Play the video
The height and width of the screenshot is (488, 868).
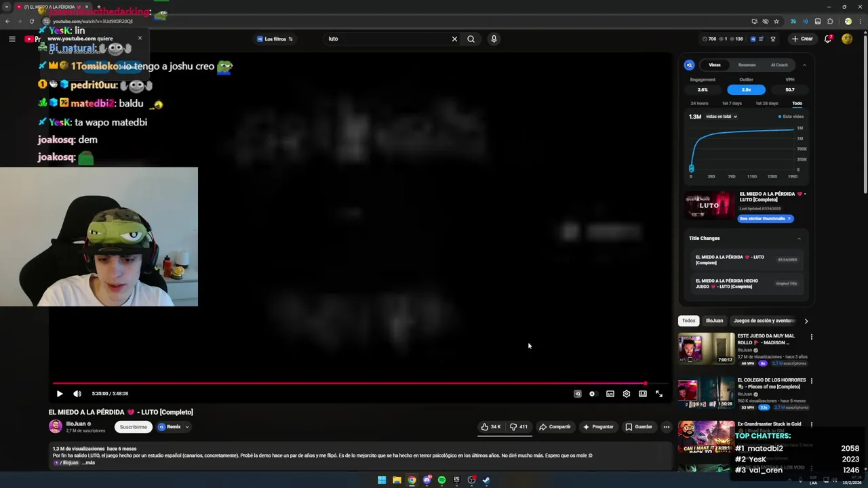pyautogui.click(x=60, y=394)
